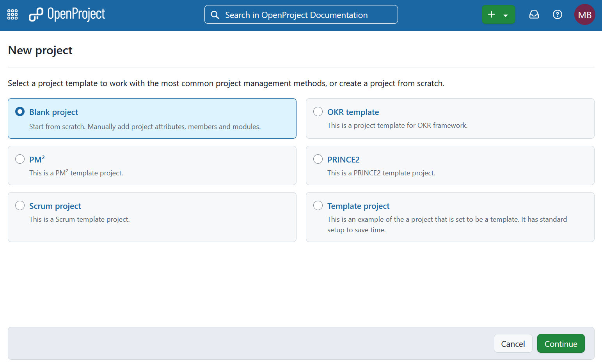Open the help menu icon
Screen dimensions: 602x364
(557, 14)
